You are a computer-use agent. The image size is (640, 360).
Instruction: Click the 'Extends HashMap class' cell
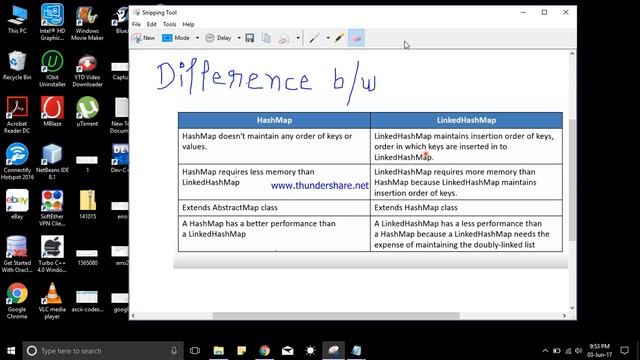point(467,208)
